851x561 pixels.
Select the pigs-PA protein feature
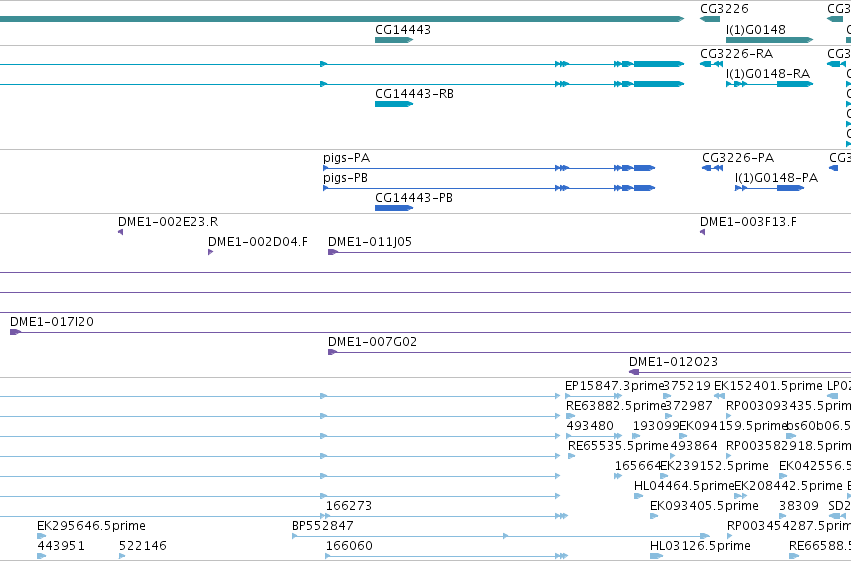coord(489,168)
